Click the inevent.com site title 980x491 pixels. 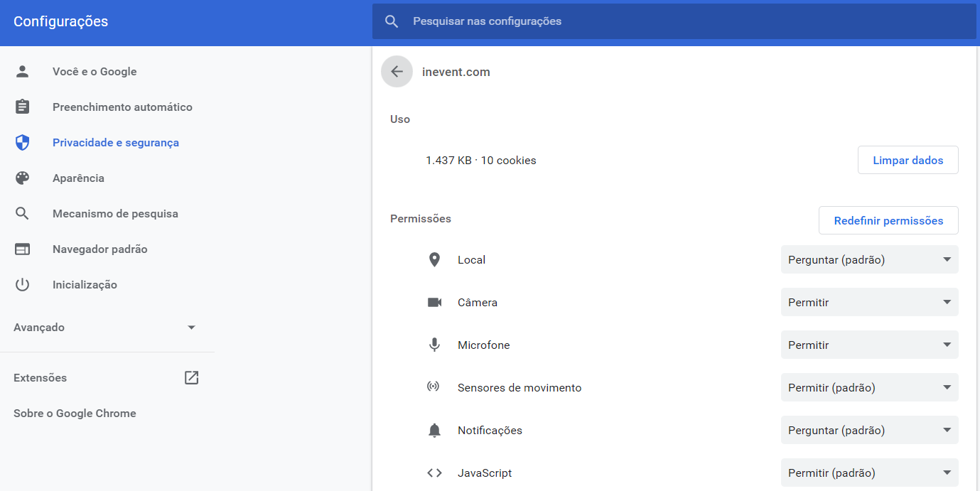click(456, 72)
